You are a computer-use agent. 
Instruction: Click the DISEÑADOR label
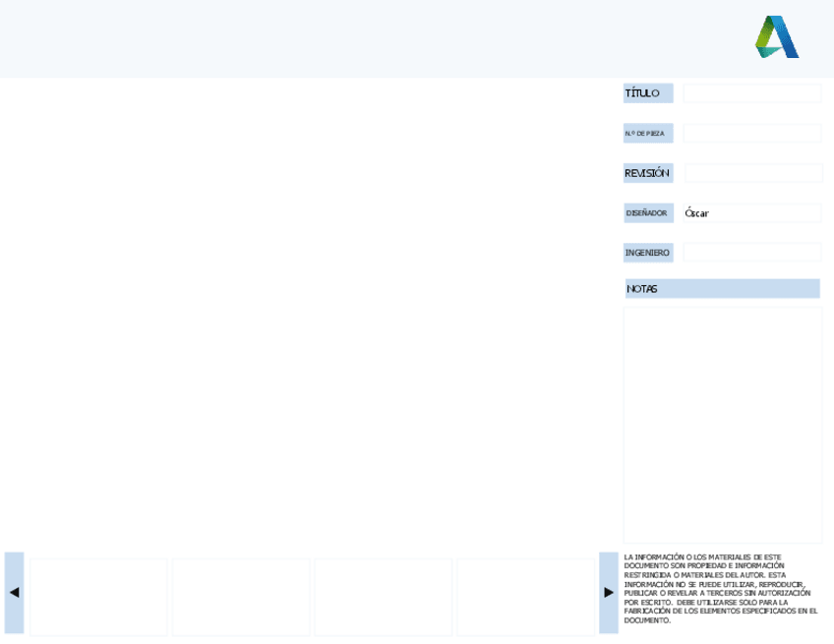[648, 212]
